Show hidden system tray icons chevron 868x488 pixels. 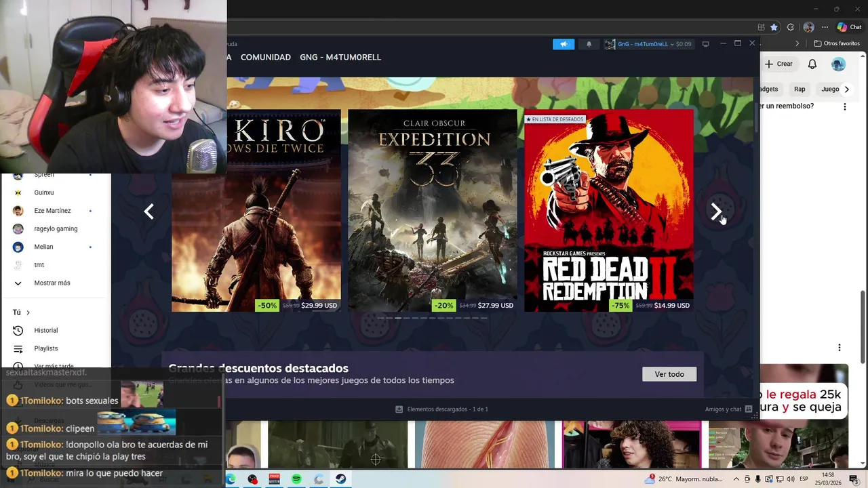click(x=736, y=479)
